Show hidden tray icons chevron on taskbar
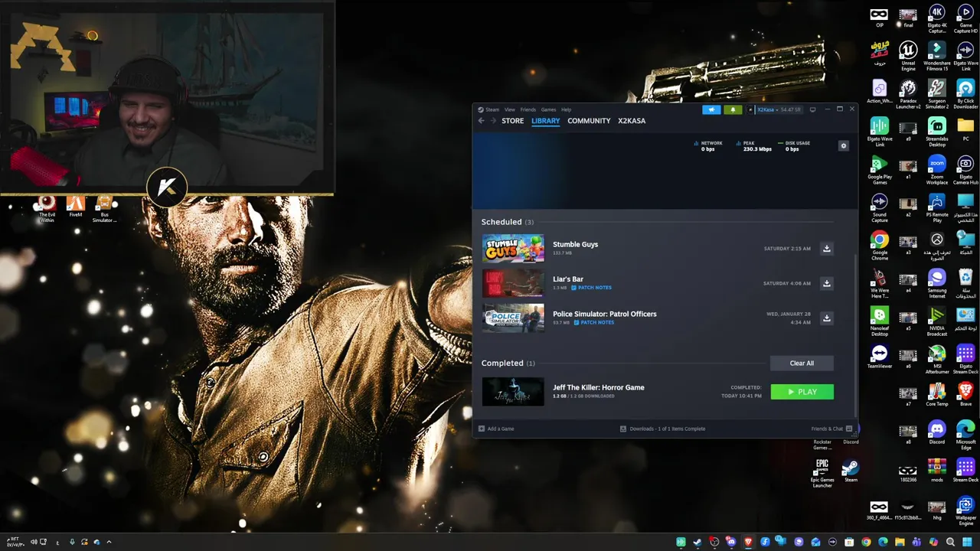This screenshot has height=551, width=980. pyautogui.click(x=109, y=542)
